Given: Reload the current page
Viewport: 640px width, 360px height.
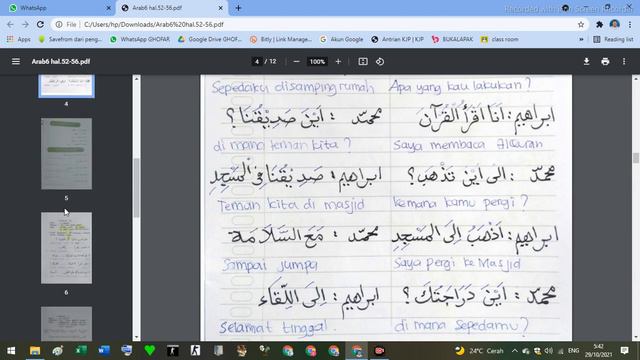Looking at the screenshot, I should click(40, 24).
